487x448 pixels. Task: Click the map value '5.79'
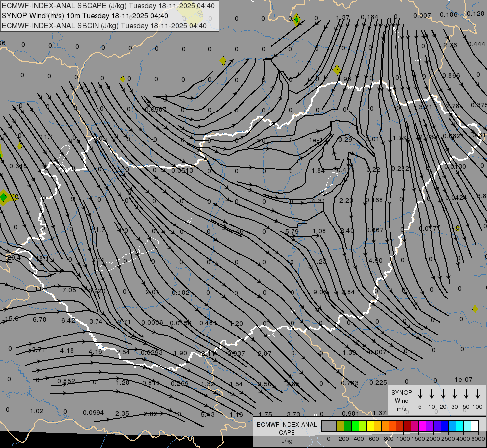pyautogui.click(x=292, y=232)
